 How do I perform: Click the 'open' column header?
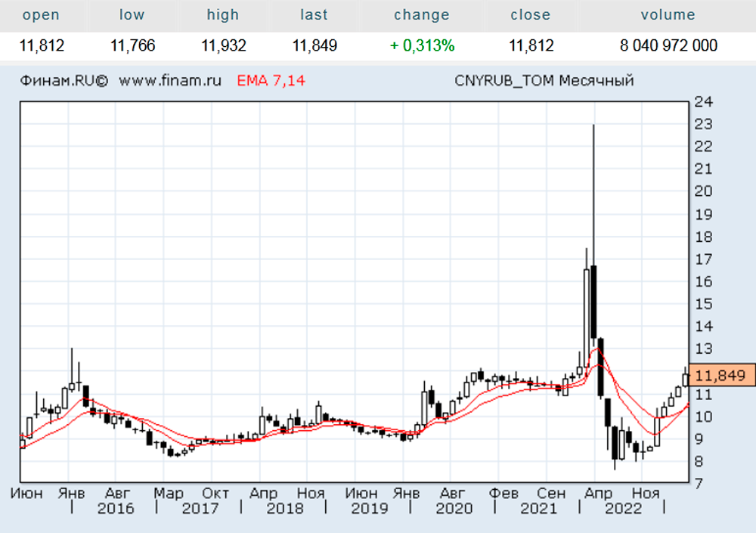tap(42, 15)
